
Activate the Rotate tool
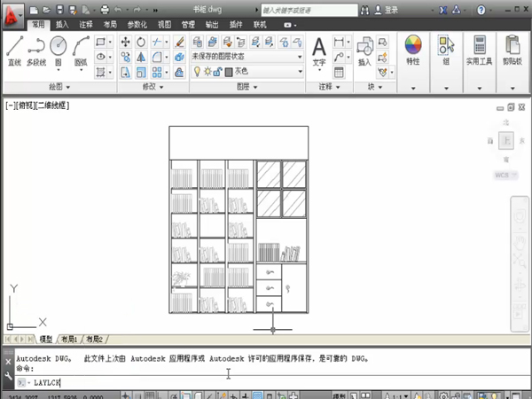click(141, 42)
